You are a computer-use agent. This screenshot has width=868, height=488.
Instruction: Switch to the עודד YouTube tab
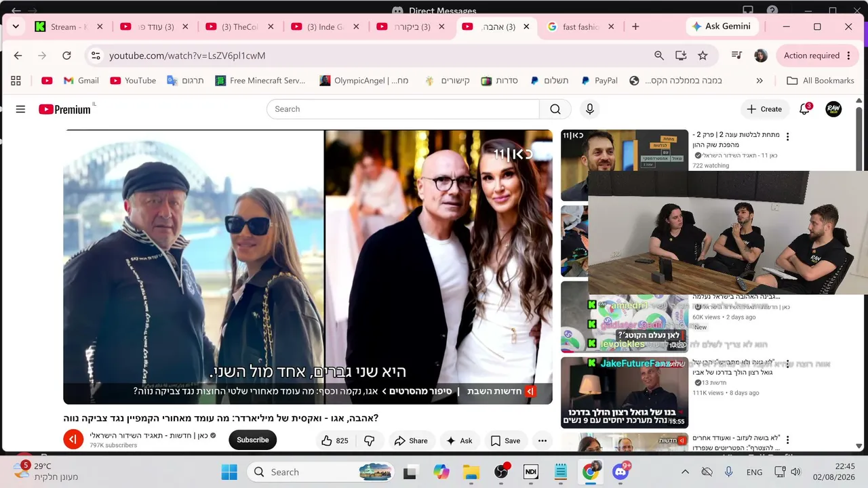point(155,27)
